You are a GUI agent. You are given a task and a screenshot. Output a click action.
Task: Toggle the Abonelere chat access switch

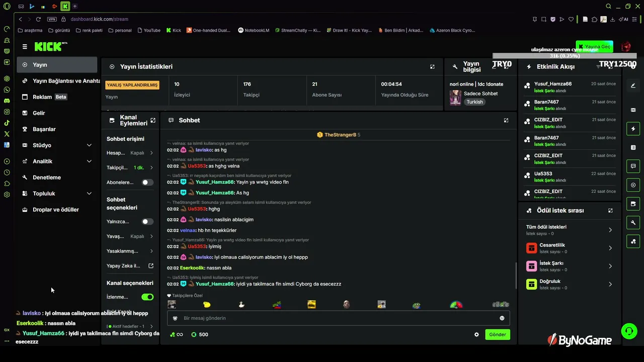point(147,183)
